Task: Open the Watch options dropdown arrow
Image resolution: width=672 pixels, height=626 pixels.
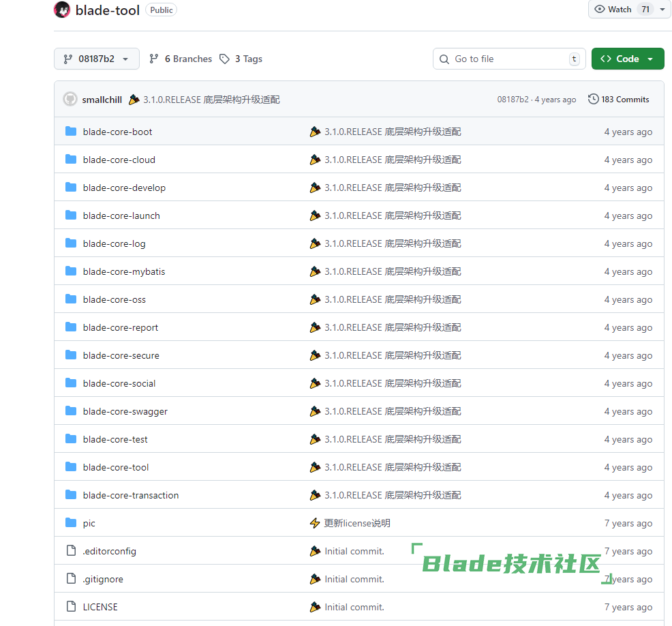Action: click(662, 10)
